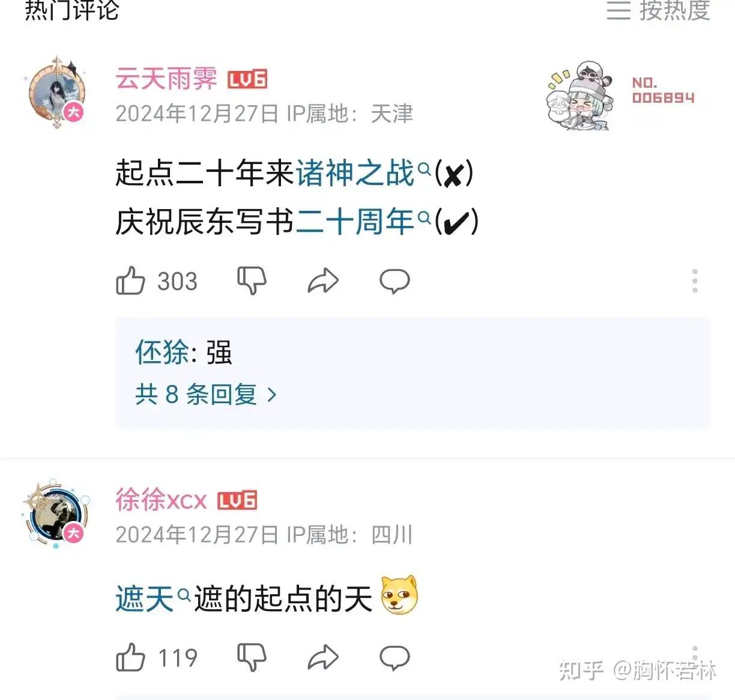Share 云天雨霁's comment
The height and width of the screenshot is (700, 735).
(x=323, y=281)
